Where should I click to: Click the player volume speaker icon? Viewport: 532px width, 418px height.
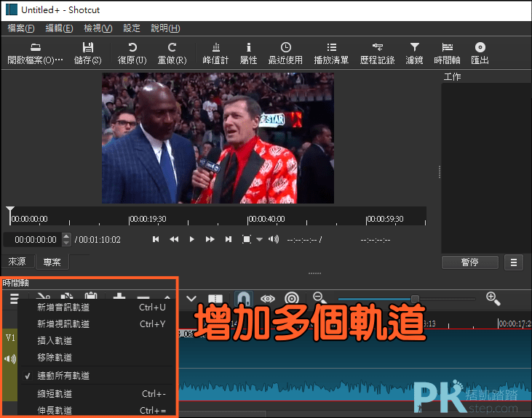(274, 239)
